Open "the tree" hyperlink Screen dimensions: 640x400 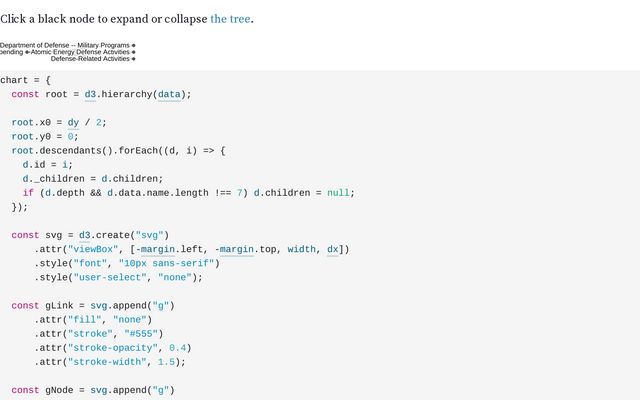[230, 18]
